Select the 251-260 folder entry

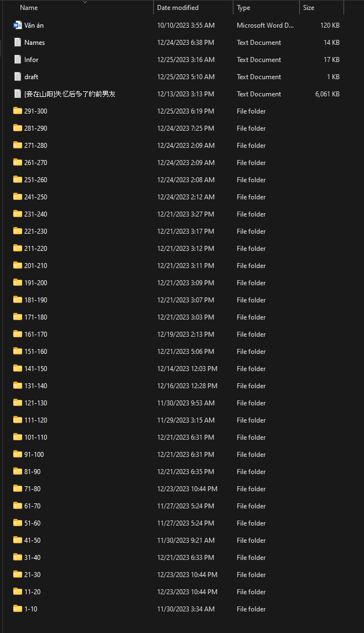click(36, 180)
